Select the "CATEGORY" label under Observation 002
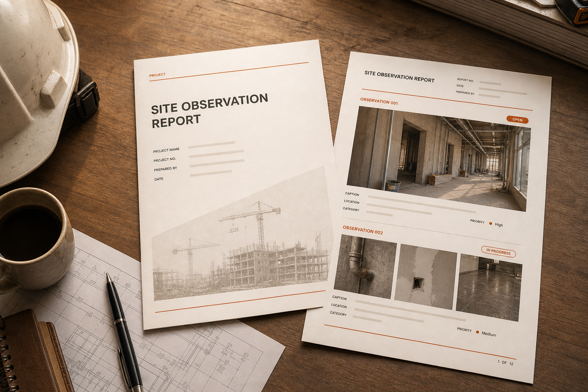The image size is (588, 392). pos(338,314)
